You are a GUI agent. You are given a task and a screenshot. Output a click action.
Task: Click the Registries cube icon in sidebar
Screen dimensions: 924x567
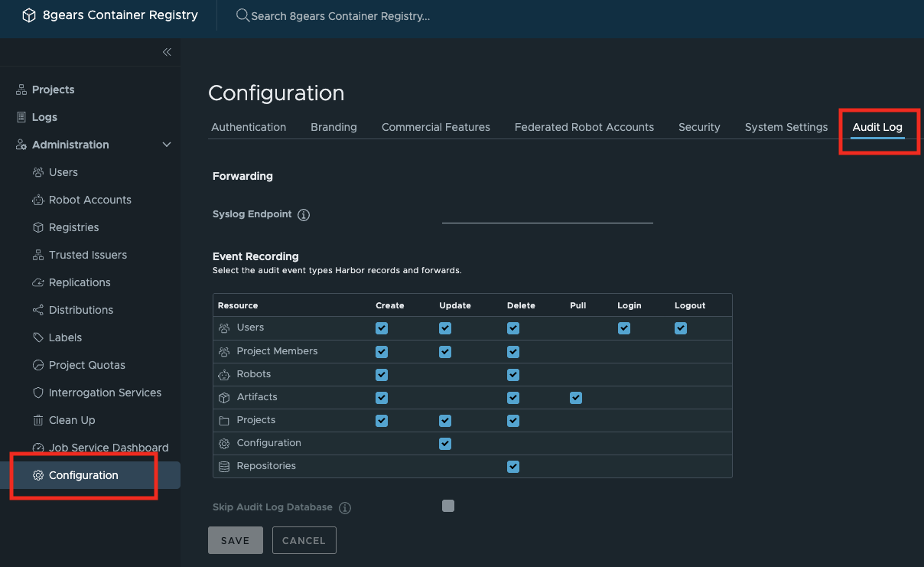coord(38,227)
